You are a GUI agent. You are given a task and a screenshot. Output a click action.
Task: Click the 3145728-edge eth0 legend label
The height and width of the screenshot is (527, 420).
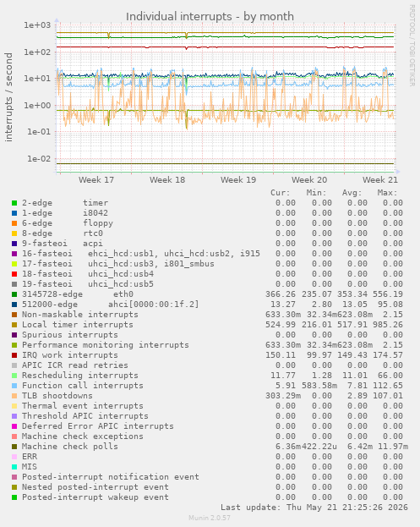click(x=78, y=294)
